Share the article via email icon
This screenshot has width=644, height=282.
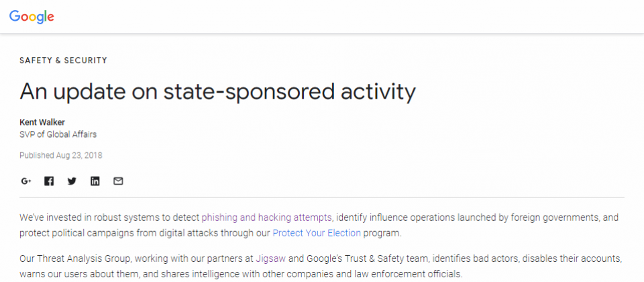click(118, 181)
